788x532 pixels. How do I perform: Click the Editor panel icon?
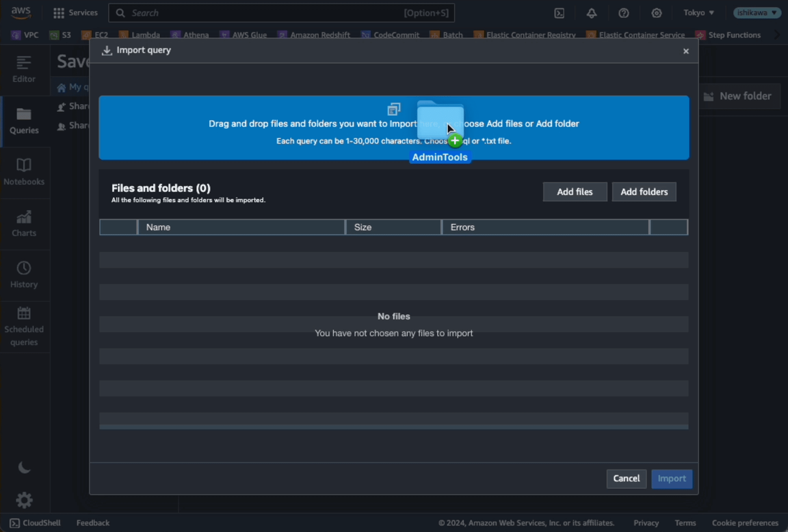24,62
